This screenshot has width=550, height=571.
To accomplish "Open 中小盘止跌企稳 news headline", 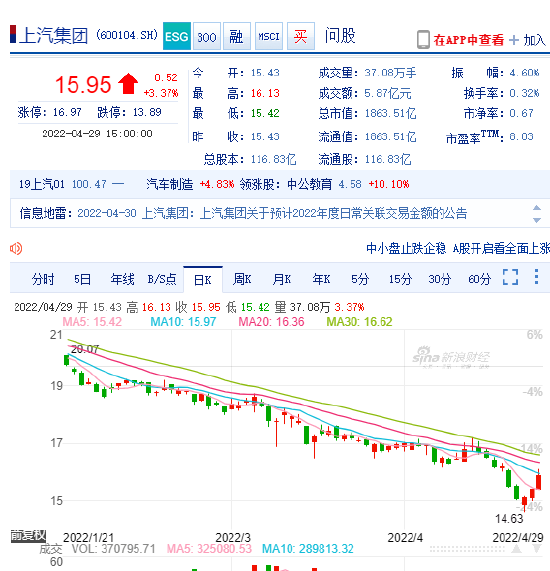I will (406, 248).
